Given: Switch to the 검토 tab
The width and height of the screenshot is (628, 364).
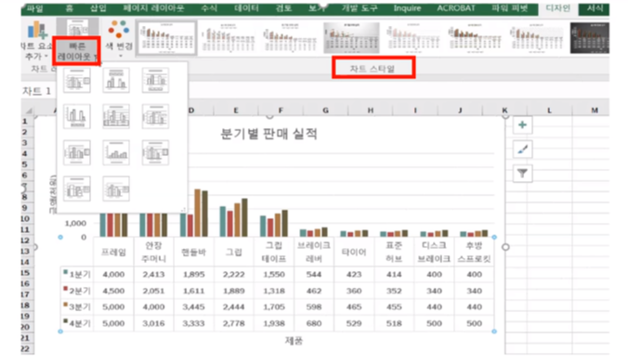Looking at the screenshot, I should tap(283, 8).
